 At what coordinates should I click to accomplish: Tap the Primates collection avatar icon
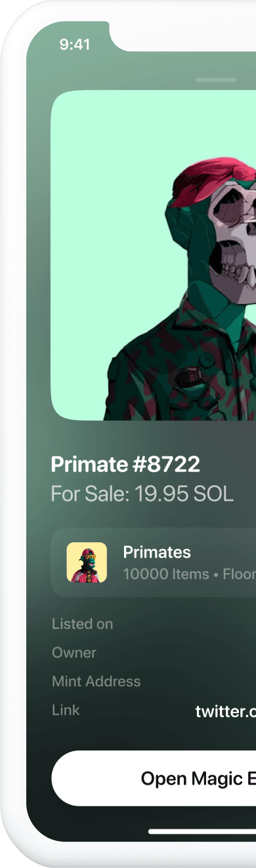(87, 561)
